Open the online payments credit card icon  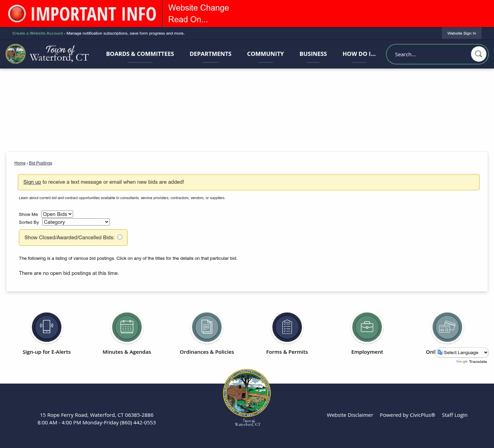[x=447, y=327]
